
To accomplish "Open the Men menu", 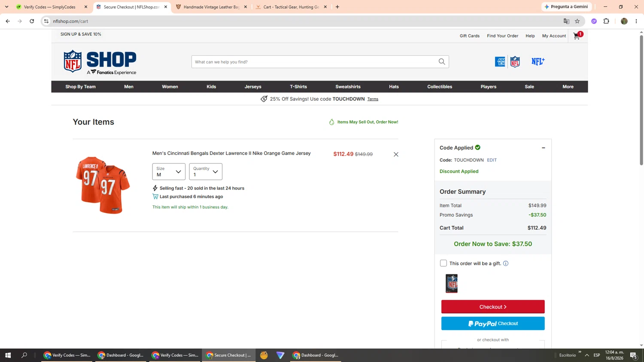I will 129,87.
